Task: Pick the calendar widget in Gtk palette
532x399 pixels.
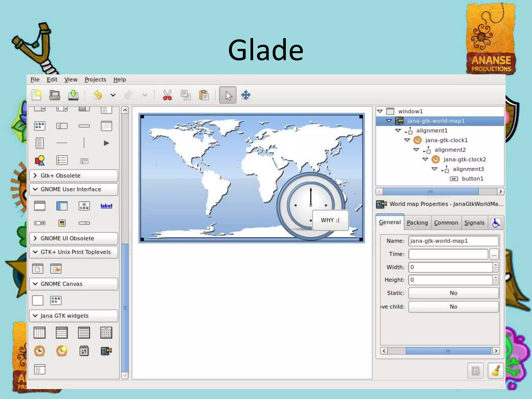Action: 106,126
